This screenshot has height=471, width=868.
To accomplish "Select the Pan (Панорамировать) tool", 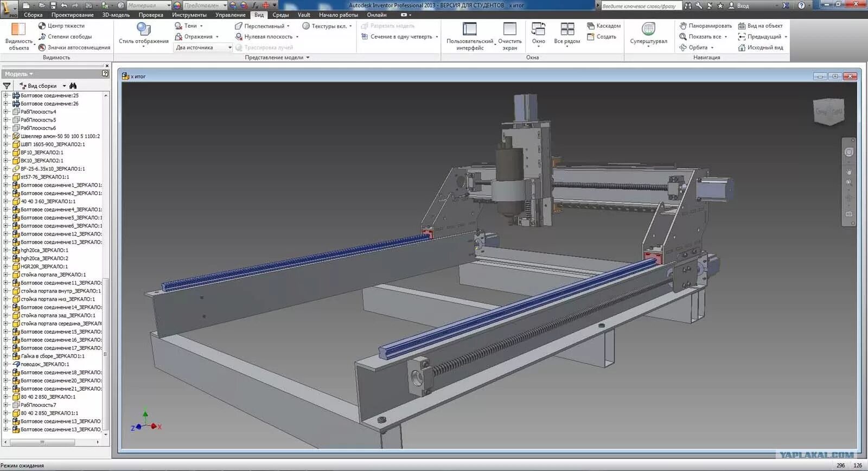I will pos(705,26).
